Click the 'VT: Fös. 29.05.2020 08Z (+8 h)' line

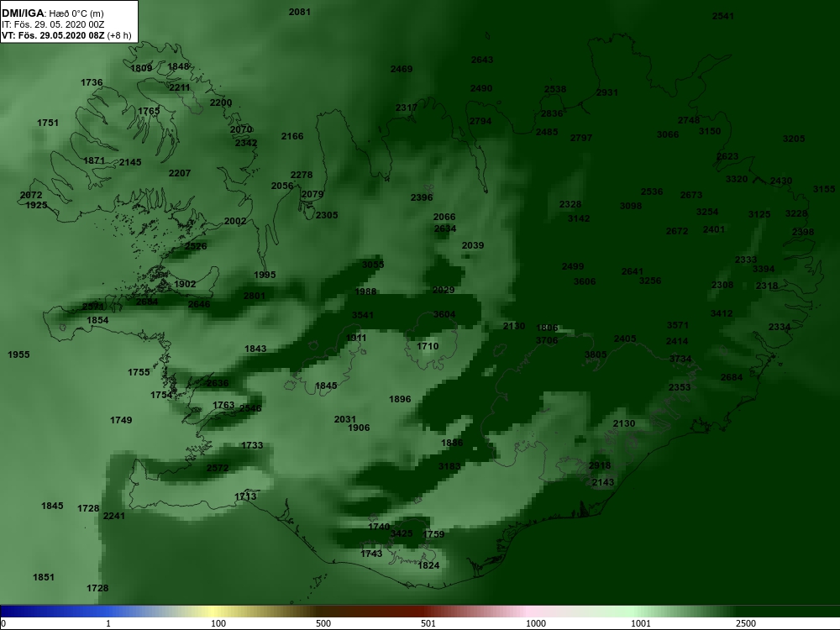pos(66,36)
